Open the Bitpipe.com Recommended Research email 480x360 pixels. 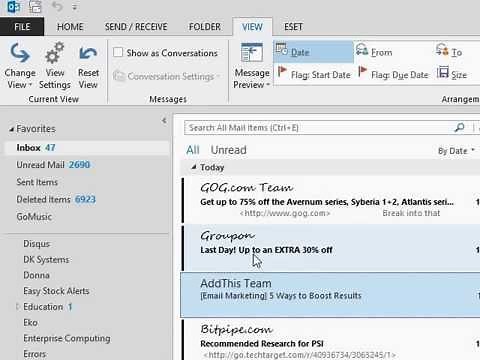point(331,339)
